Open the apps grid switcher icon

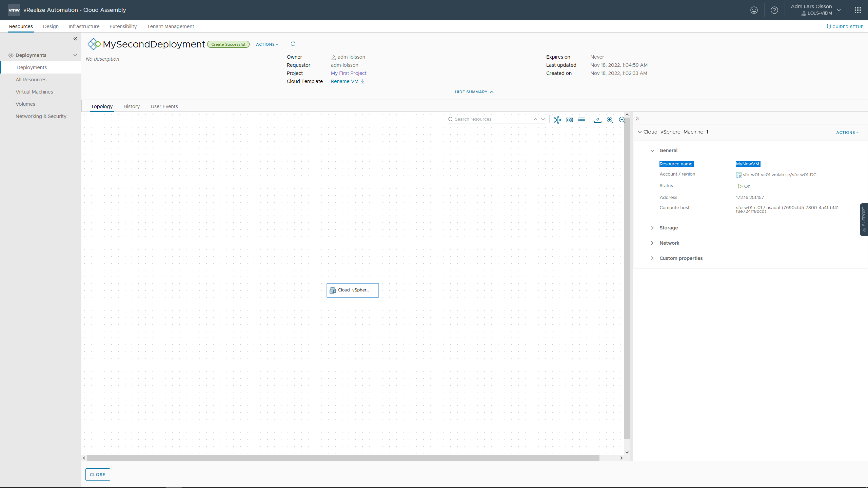(x=858, y=10)
